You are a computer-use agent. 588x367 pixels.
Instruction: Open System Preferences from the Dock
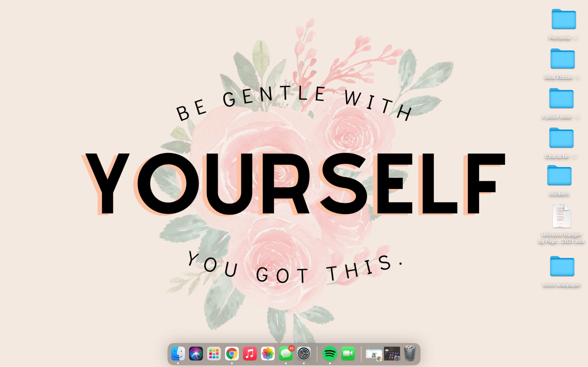click(x=304, y=354)
